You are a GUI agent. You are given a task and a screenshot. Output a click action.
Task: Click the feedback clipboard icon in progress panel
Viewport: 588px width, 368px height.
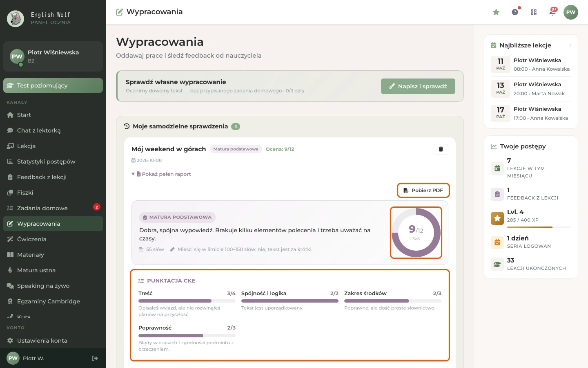(497, 194)
